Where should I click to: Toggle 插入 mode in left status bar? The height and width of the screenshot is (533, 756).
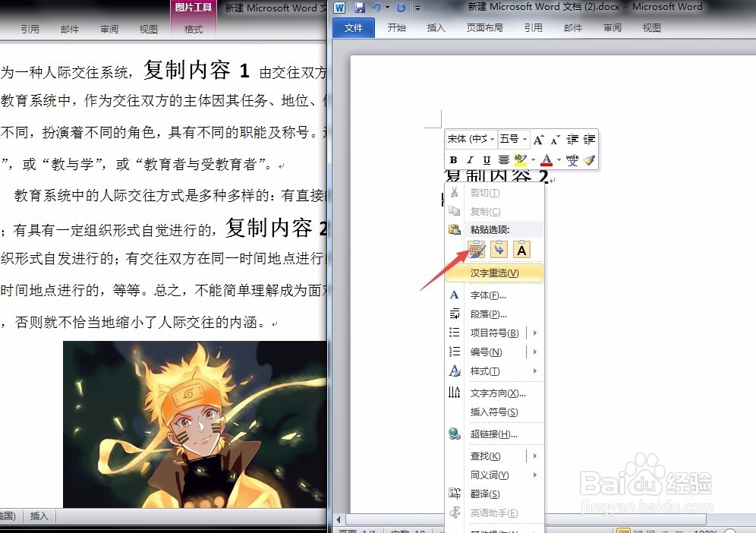pos(39,516)
